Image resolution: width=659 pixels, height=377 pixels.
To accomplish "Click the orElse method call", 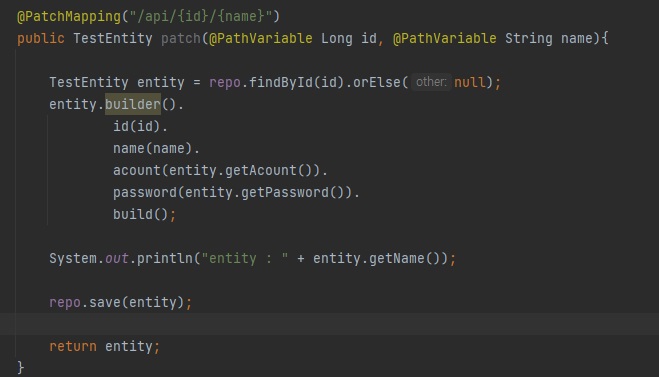I will pos(376,82).
